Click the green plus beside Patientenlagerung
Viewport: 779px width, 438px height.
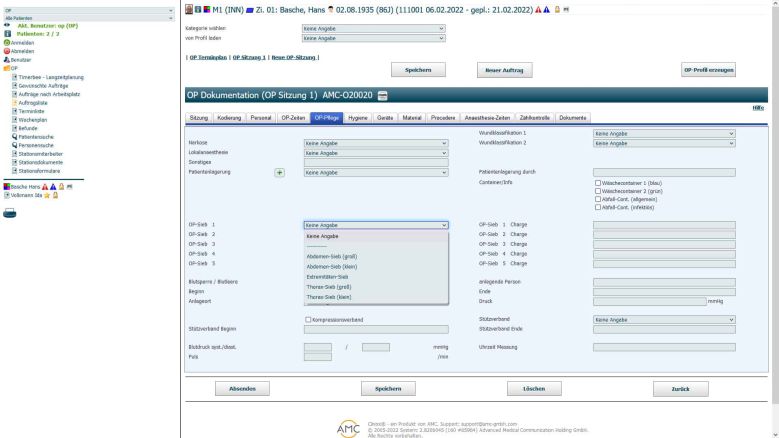[x=280, y=172]
